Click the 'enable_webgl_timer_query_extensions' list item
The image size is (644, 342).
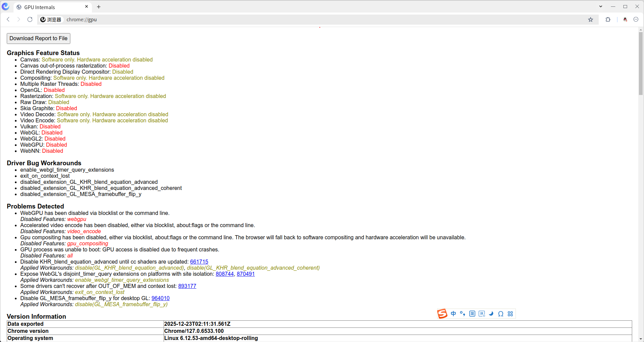67,170
